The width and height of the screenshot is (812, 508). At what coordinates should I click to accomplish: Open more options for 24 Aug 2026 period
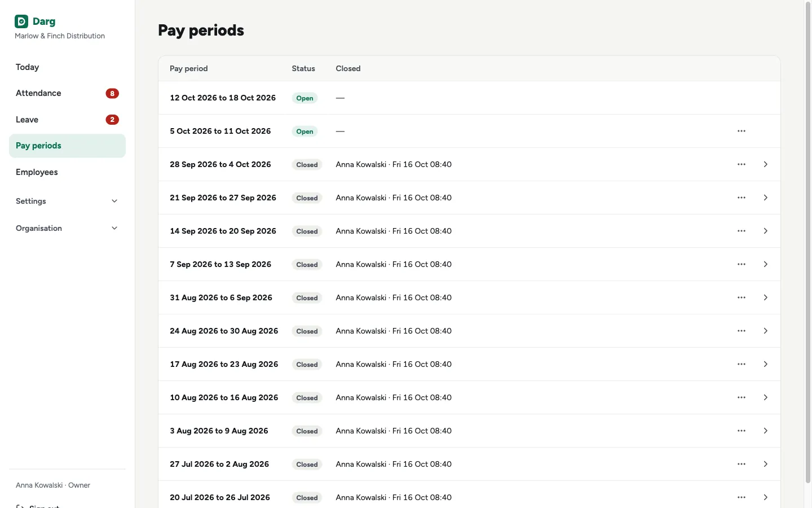[x=742, y=331]
